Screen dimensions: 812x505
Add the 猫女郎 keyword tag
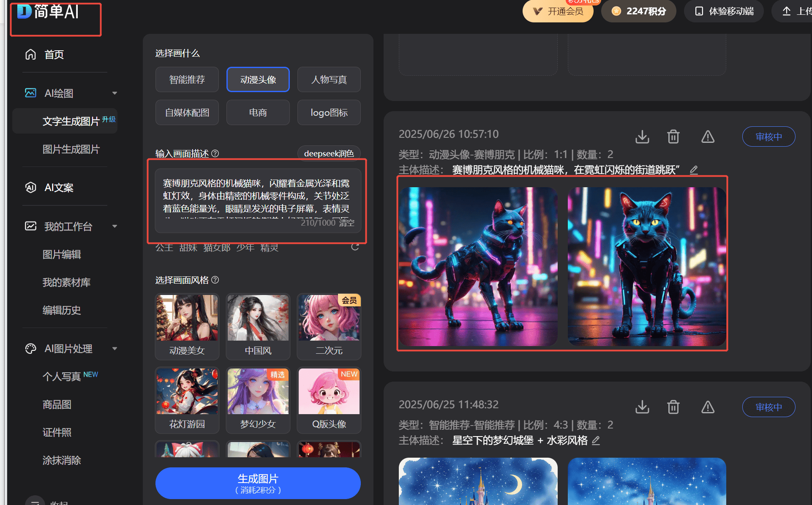click(217, 248)
